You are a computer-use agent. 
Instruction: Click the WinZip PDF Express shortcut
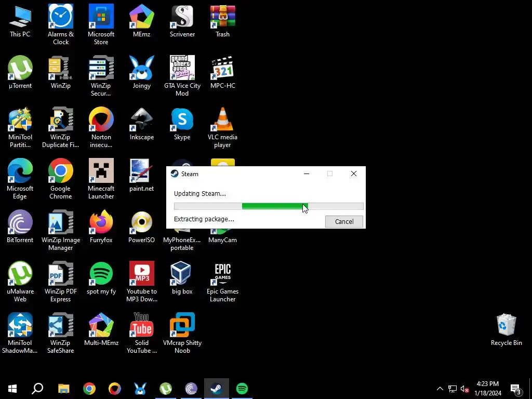click(61, 282)
